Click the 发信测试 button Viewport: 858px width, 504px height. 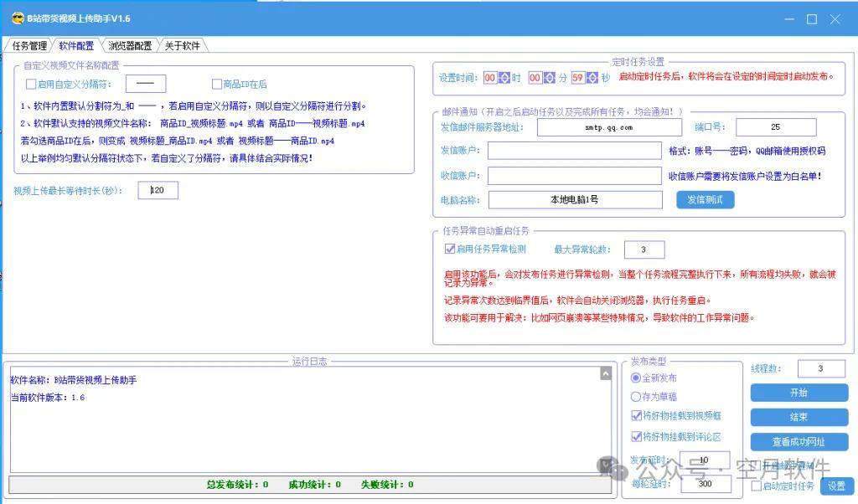point(705,199)
